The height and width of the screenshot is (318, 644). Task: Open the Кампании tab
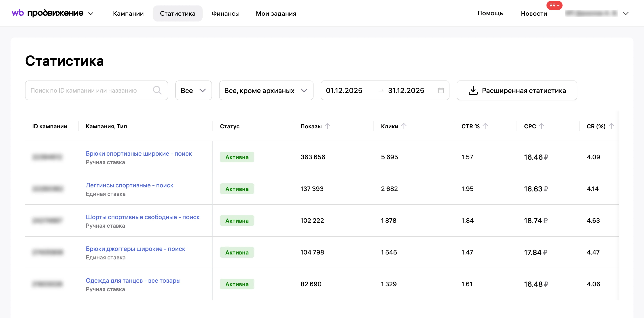tap(128, 13)
